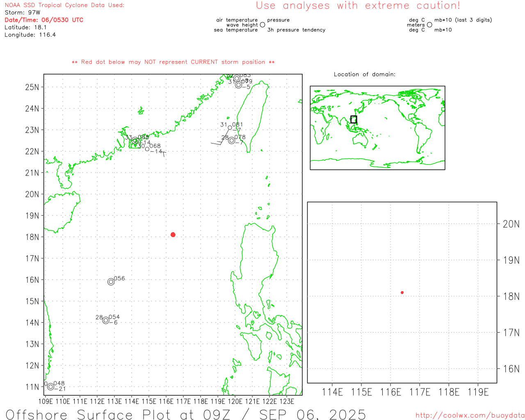
Task: Click the 18N latitude label on main map
Action: click(x=32, y=237)
